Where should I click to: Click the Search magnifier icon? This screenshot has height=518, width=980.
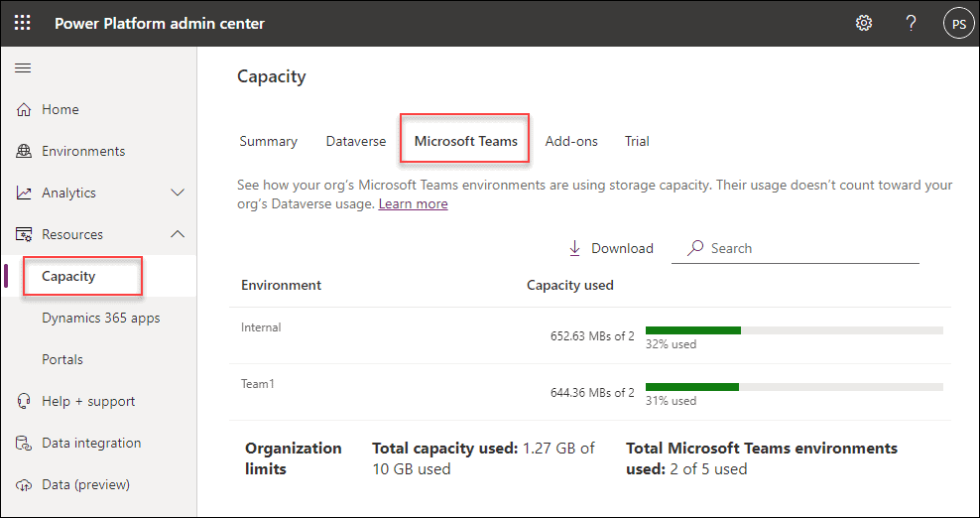[x=695, y=248]
